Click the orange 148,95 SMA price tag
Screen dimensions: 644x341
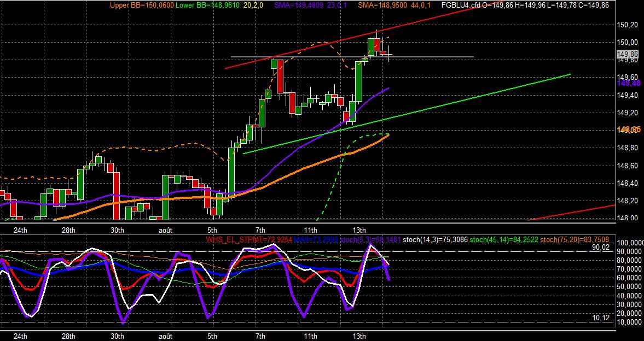tap(629, 130)
